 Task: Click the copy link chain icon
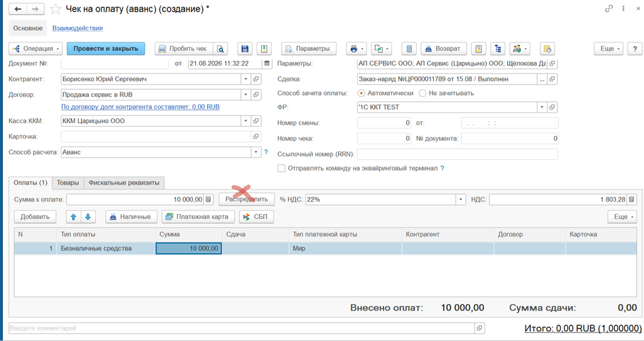(609, 9)
